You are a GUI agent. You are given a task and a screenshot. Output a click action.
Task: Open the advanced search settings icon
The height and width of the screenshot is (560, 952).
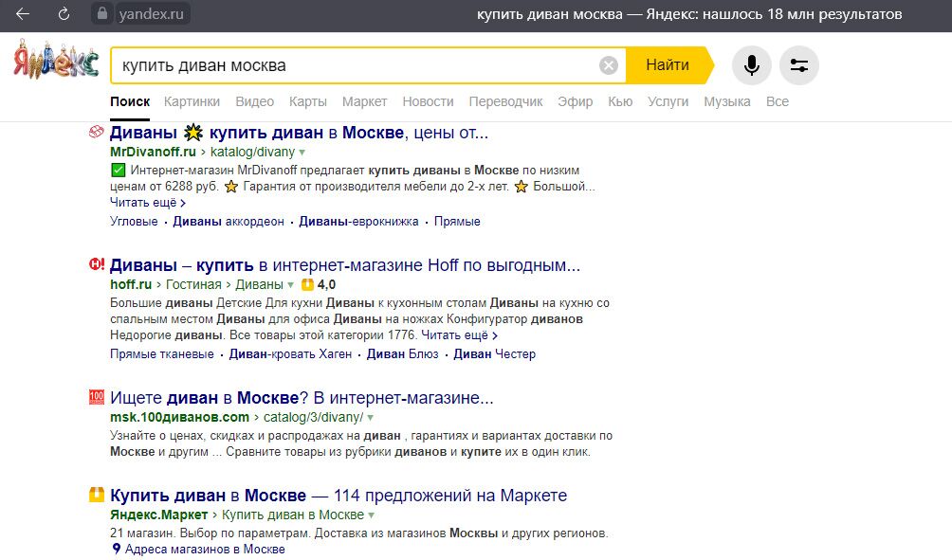799,65
